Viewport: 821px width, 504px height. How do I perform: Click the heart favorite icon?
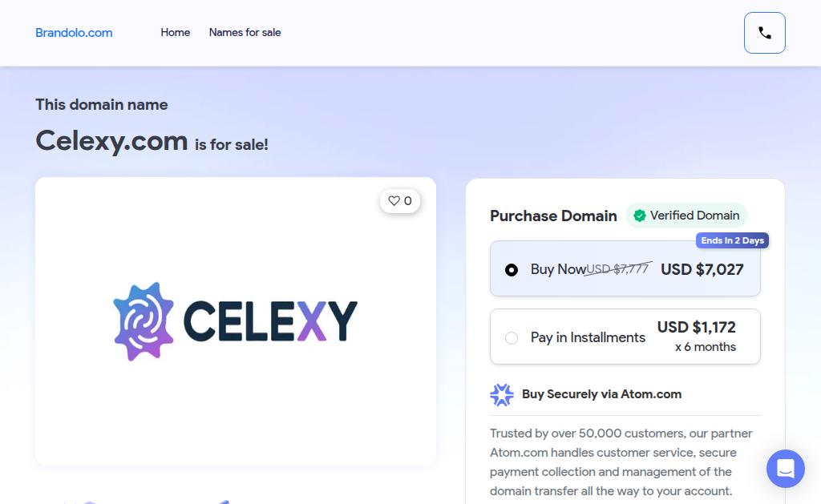click(x=394, y=201)
